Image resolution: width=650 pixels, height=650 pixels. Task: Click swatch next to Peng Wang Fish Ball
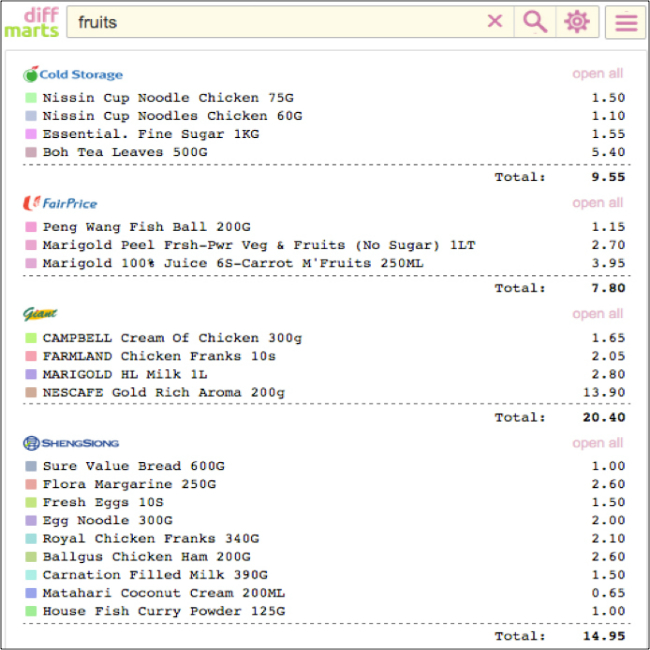(x=31, y=227)
